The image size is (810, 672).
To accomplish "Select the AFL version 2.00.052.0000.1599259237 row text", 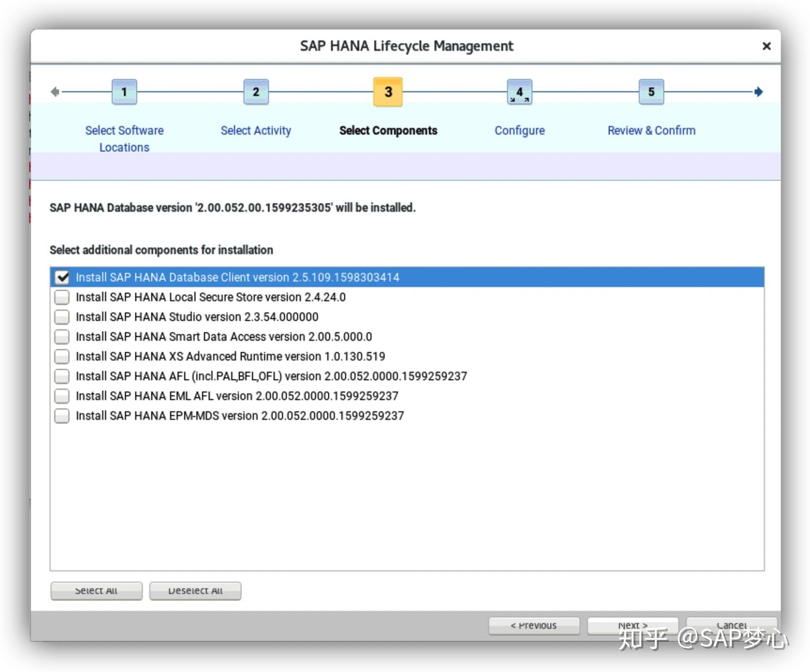I will coord(271,376).
